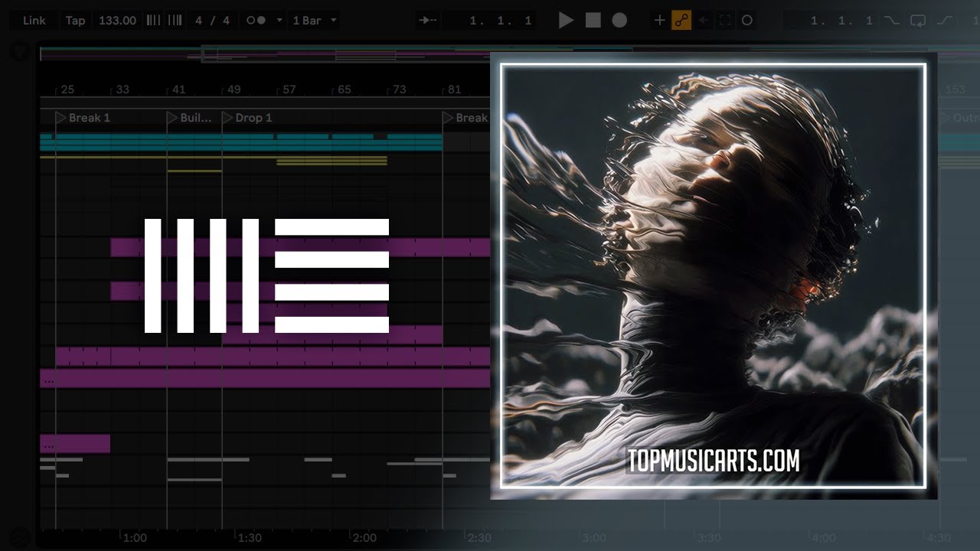980x551 pixels.
Task: Jump to the Drop 1 locator
Action: 247,118
